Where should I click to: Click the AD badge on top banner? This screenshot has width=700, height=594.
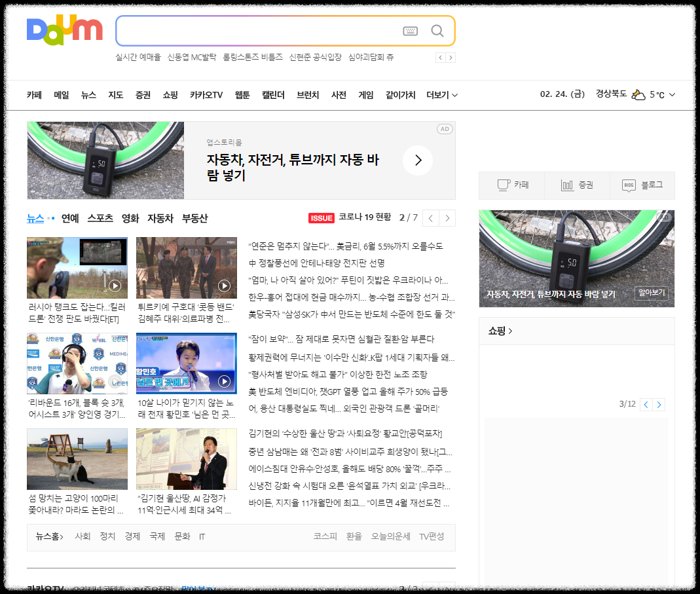click(x=445, y=129)
